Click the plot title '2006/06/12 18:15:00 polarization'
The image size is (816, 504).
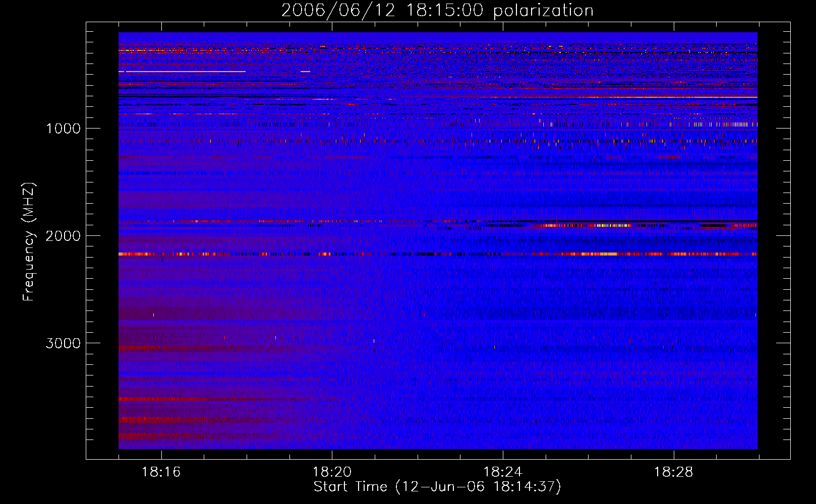437,11
